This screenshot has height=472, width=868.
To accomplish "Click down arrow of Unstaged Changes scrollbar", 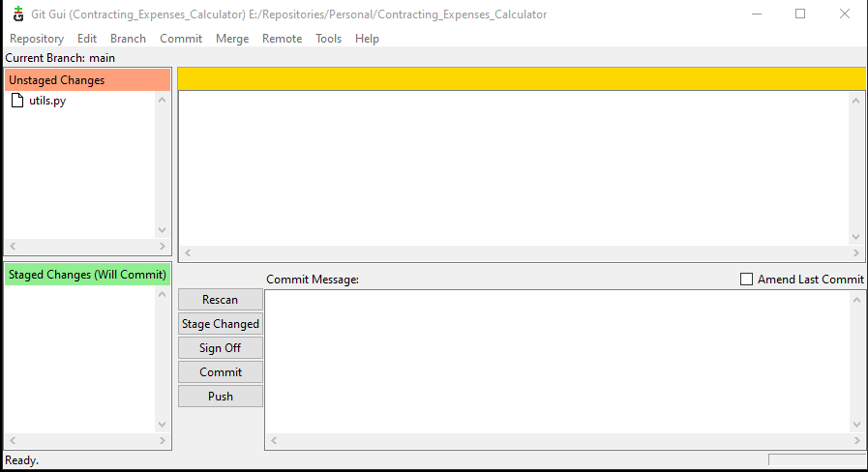I will click(163, 230).
